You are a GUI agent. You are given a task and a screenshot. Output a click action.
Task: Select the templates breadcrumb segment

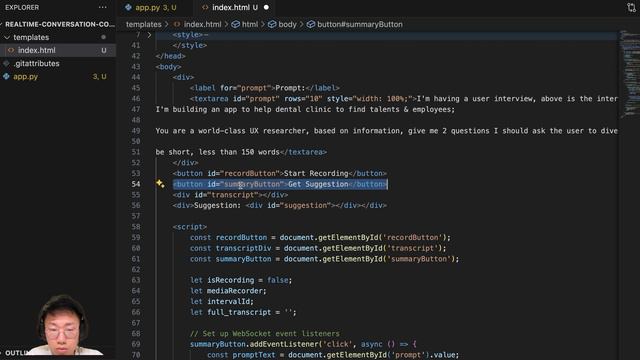(143, 24)
